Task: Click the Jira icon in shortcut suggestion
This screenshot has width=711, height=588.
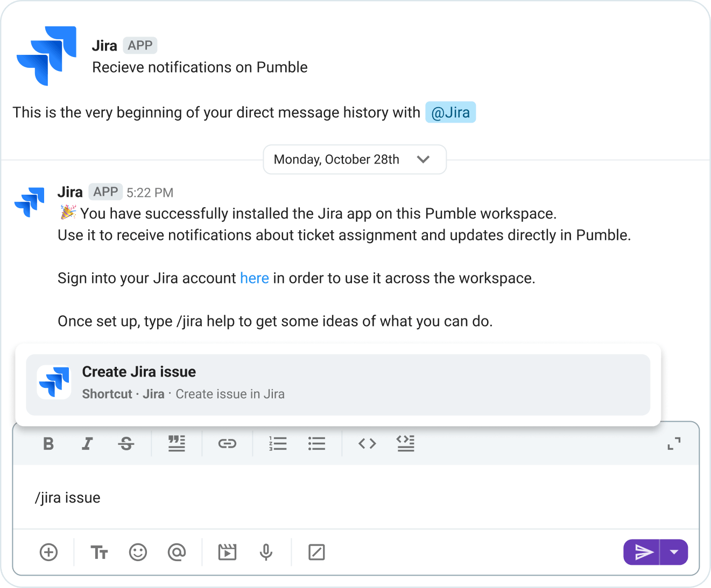Action: tap(54, 382)
